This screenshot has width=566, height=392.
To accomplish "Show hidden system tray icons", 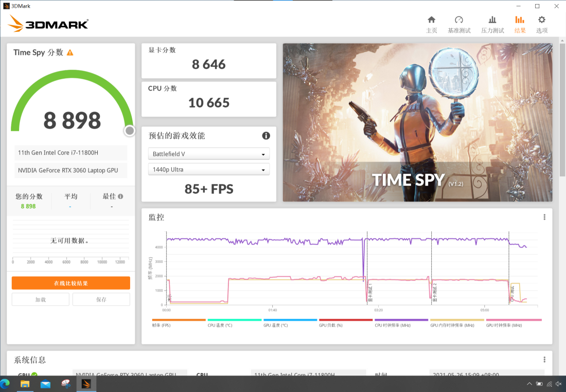I will coord(529,384).
